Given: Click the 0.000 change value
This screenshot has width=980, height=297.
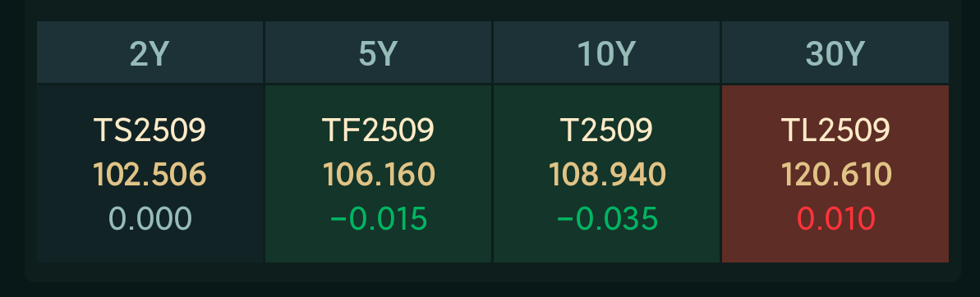Looking at the screenshot, I should (x=150, y=219).
